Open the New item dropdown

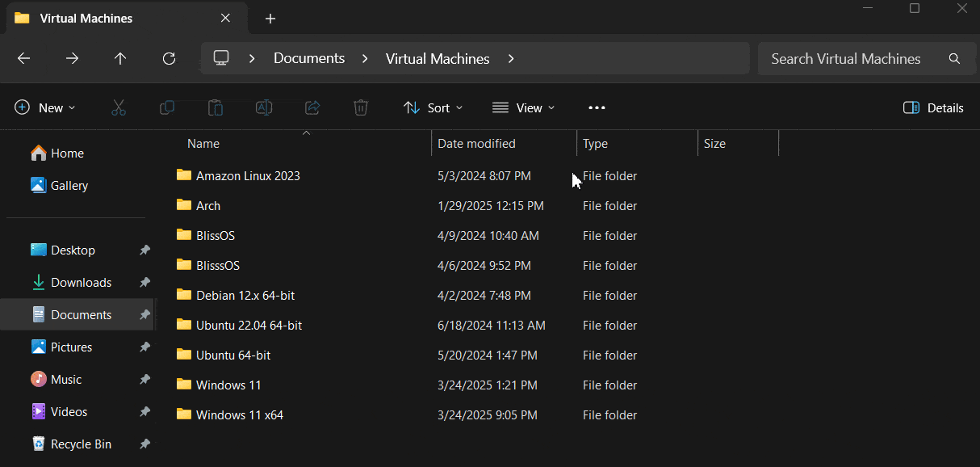(x=45, y=107)
